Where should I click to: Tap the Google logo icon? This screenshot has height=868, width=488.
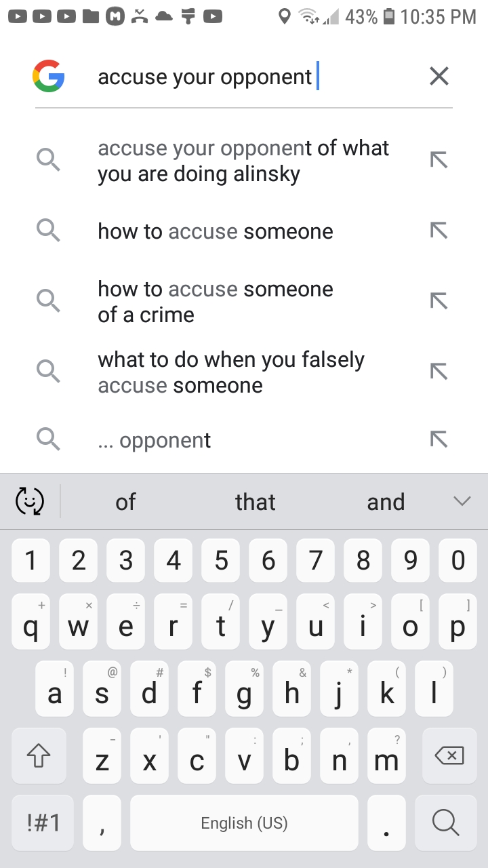click(x=48, y=76)
